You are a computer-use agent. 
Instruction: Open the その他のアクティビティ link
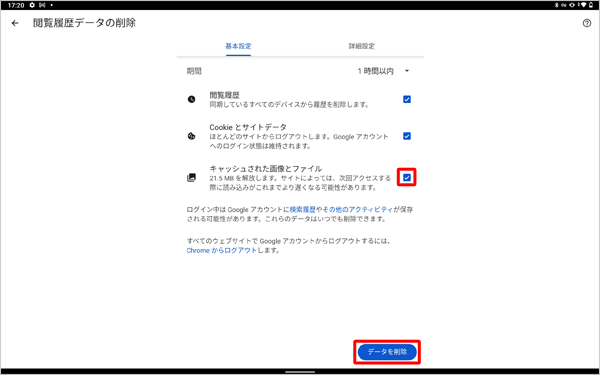[x=357, y=210]
